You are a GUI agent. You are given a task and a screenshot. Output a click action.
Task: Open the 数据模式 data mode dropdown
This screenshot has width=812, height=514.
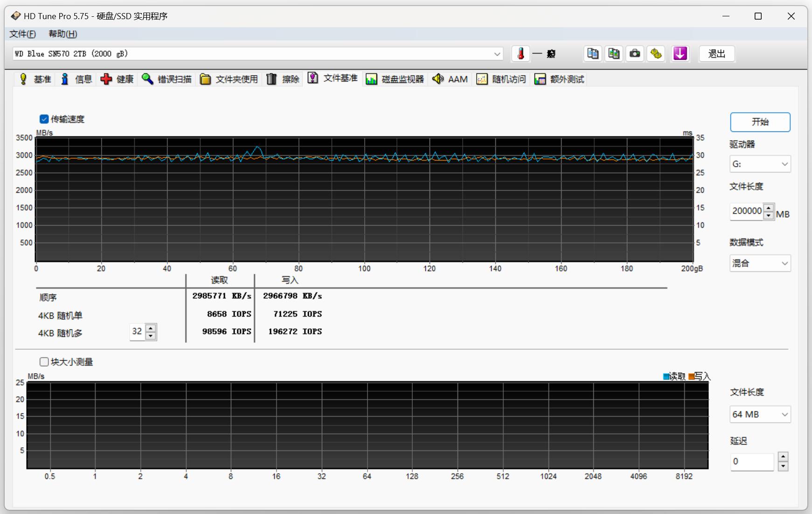click(x=759, y=263)
